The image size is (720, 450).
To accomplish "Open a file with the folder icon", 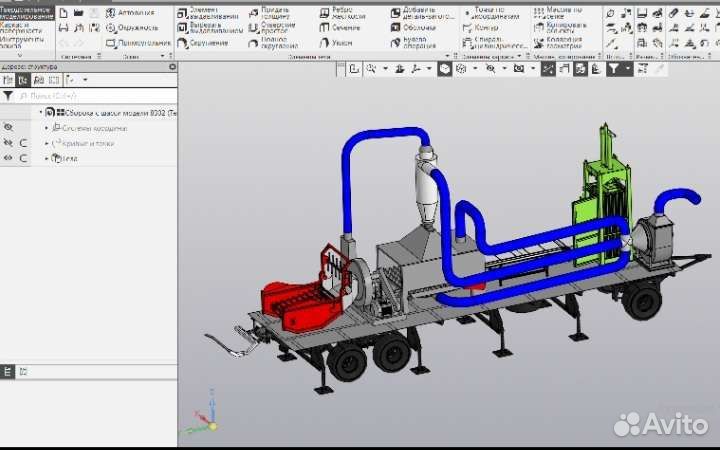I will (x=79, y=13).
